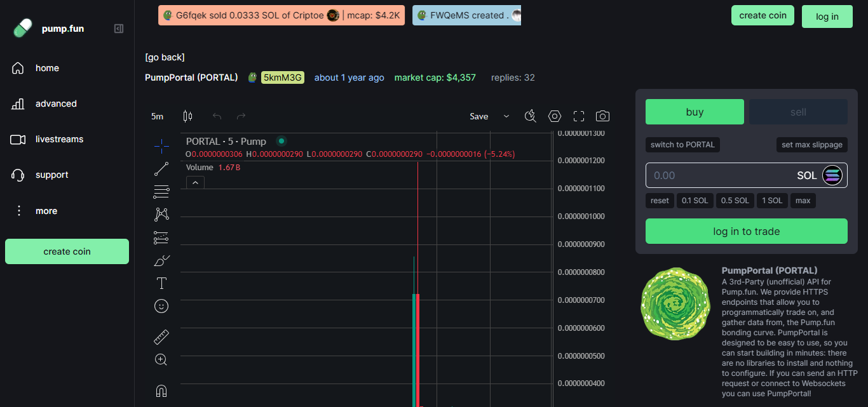The width and height of the screenshot is (868, 407).
Task: Click the Save chart layout button
Action: 479,116
